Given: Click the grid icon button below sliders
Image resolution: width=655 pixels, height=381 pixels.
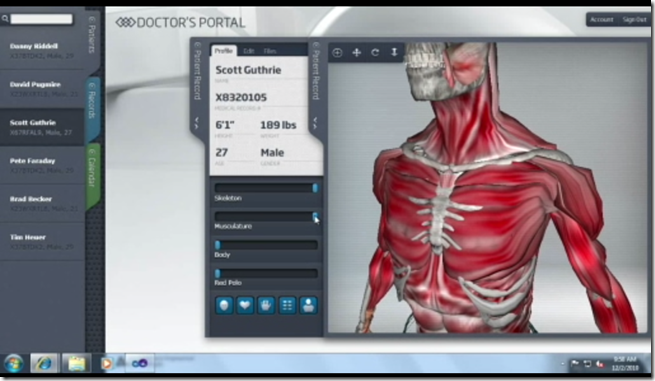Looking at the screenshot, I should pos(287,305).
